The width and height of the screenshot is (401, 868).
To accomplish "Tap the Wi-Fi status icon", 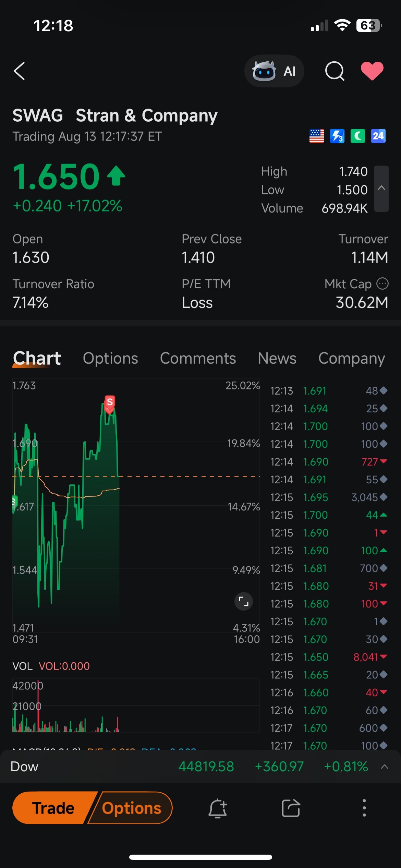I will pos(342,25).
